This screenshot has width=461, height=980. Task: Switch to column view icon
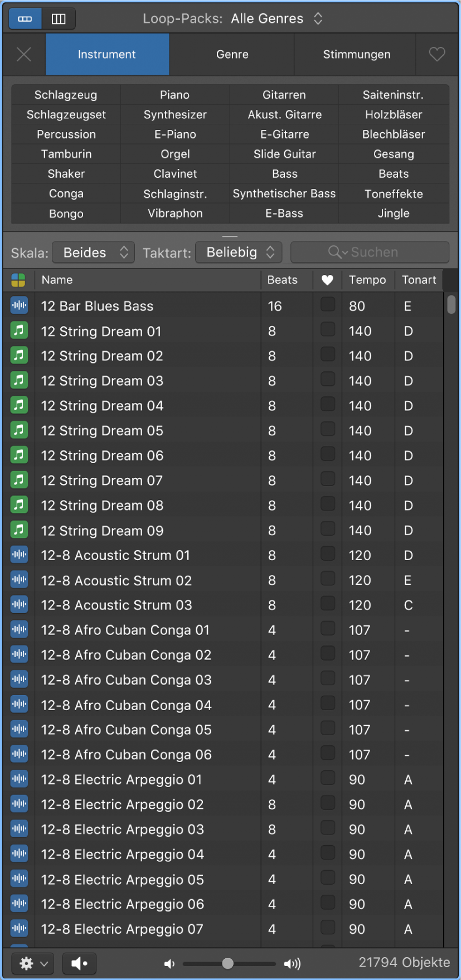[x=59, y=19]
